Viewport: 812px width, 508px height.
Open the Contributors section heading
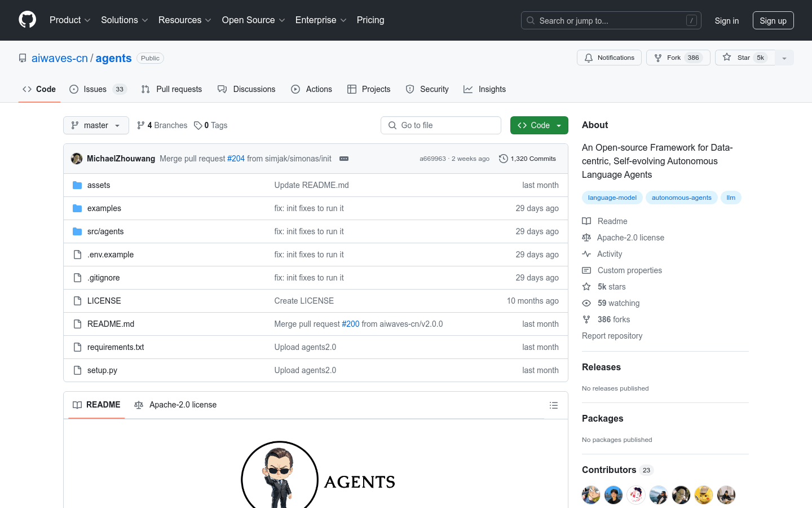(x=609, y=470)
